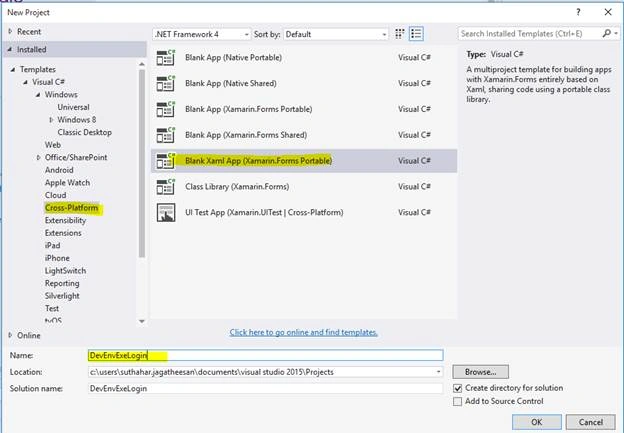The height and width of the screenshot is (433, 624).
Task: Expand the Online section
Action: [10, 335]
